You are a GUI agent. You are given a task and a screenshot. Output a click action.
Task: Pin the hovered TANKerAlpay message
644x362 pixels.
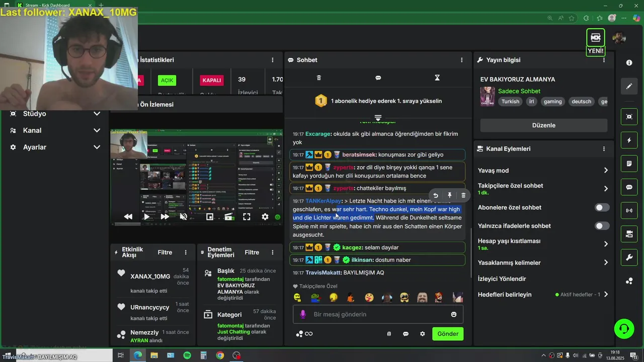pyautogui.click(x=450, y=196)
